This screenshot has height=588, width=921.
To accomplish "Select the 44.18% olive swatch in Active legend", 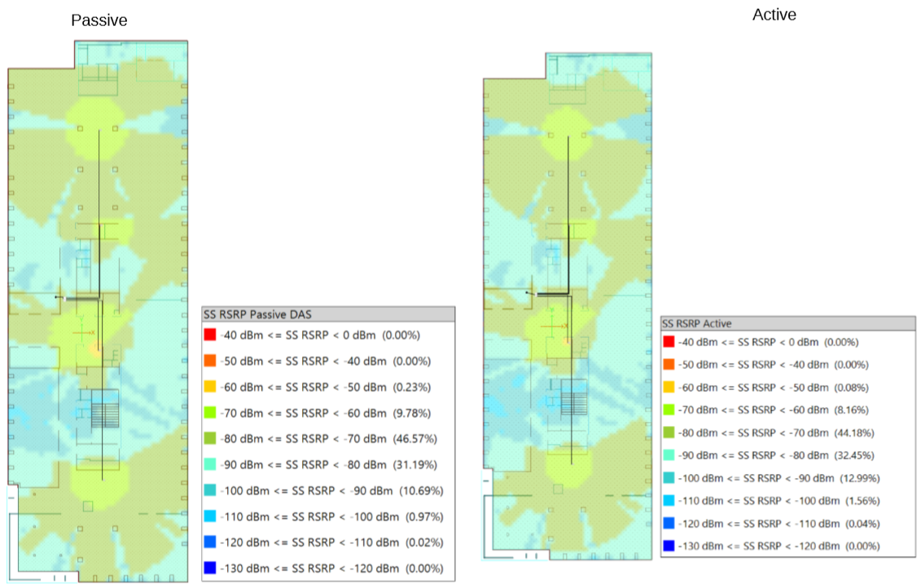I will click(x=669, y=432).
